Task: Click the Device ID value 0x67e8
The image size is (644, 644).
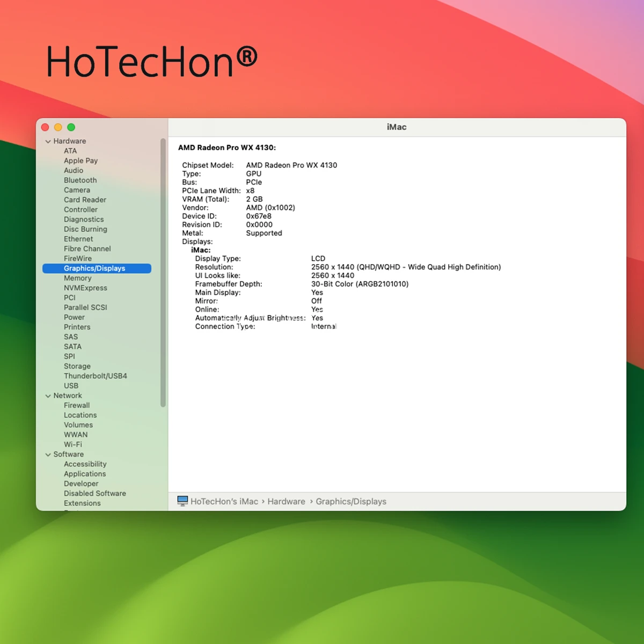Action: [x=259, y=216]
